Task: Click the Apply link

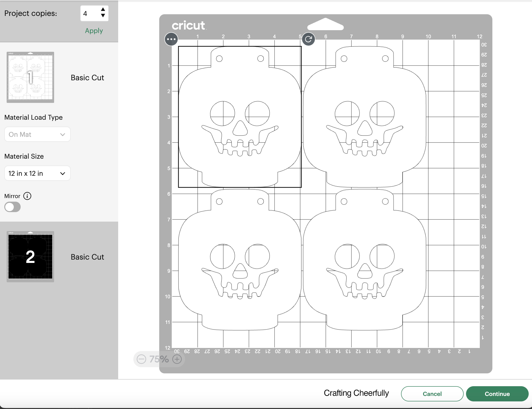Action: click(x=94, y=30)
